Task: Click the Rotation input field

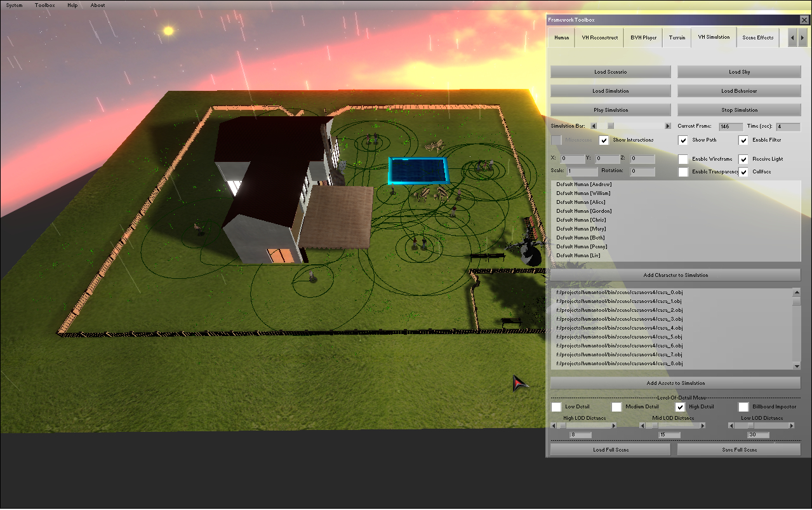Action: click(x=642, y=172)
